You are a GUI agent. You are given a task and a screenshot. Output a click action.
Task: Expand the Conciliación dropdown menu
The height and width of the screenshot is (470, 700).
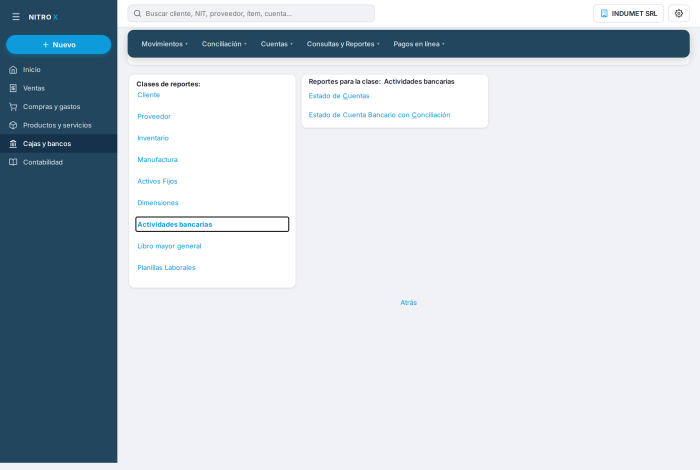[x=224, y=44]
